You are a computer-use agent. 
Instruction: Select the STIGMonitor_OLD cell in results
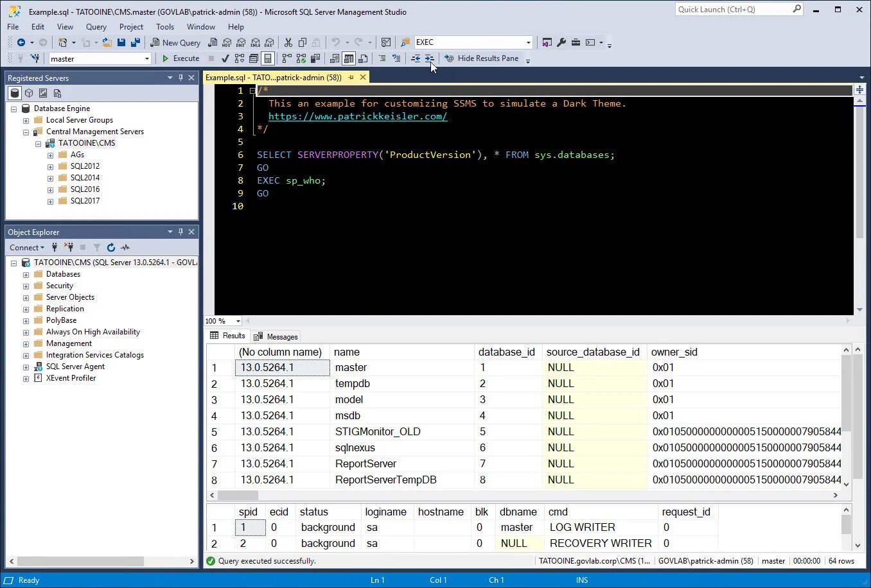[403, 432]
